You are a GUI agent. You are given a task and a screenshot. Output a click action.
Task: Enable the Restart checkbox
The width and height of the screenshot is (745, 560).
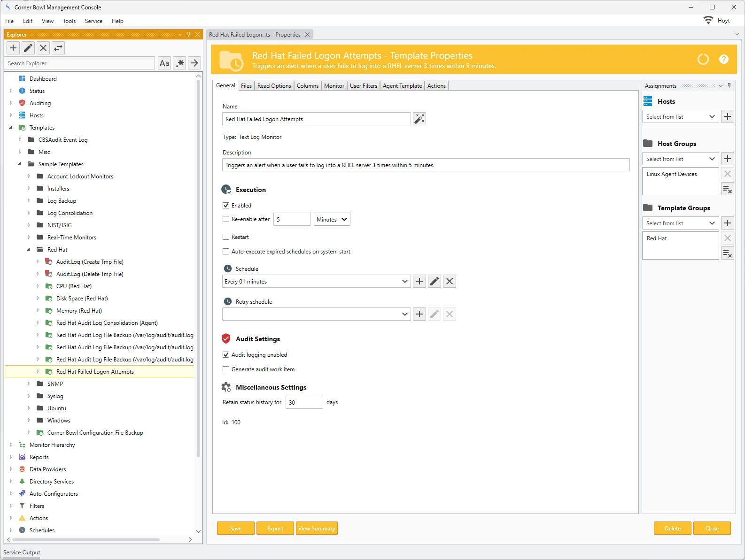[226, 237]
